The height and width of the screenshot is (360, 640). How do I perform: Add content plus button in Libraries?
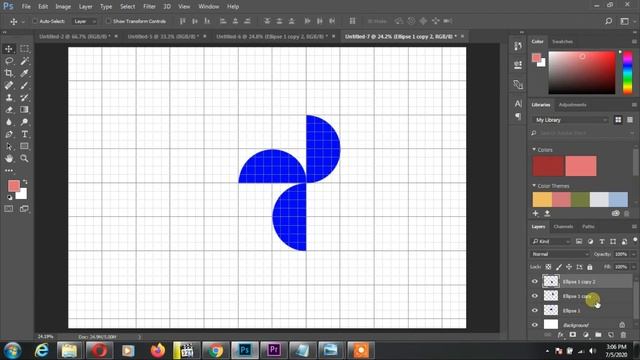point(536,213)
